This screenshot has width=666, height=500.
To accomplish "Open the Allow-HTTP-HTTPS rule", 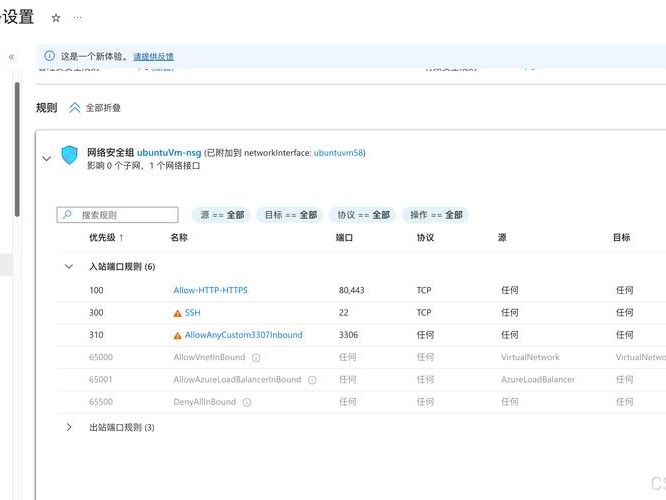I will coord(210,290).
